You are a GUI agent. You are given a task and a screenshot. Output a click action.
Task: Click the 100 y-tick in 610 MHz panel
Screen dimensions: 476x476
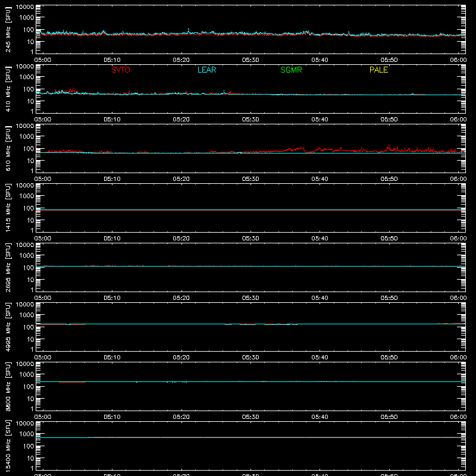click(x=29, y=149)
